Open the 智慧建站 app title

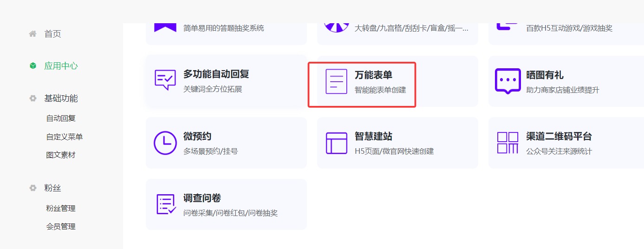point(374,137)
